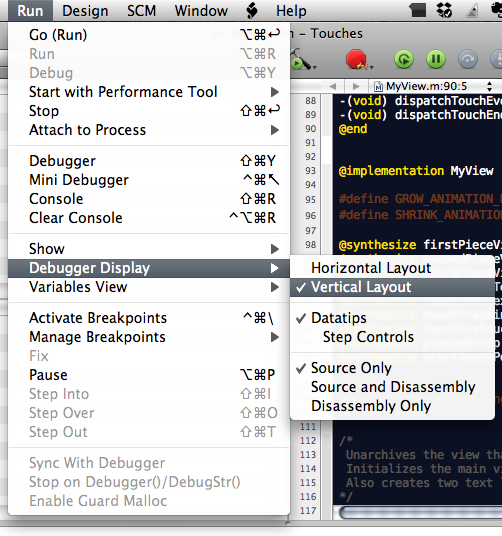Screen dimensions: 502x536
Task: Select Source Only display mode
Action: [x=392, y=368]
